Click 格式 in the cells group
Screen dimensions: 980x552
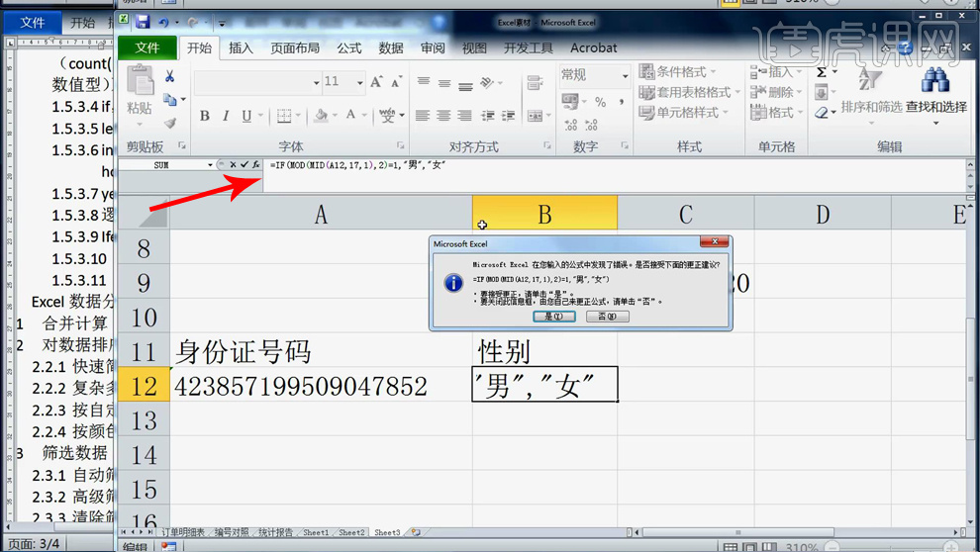point(776,113)
